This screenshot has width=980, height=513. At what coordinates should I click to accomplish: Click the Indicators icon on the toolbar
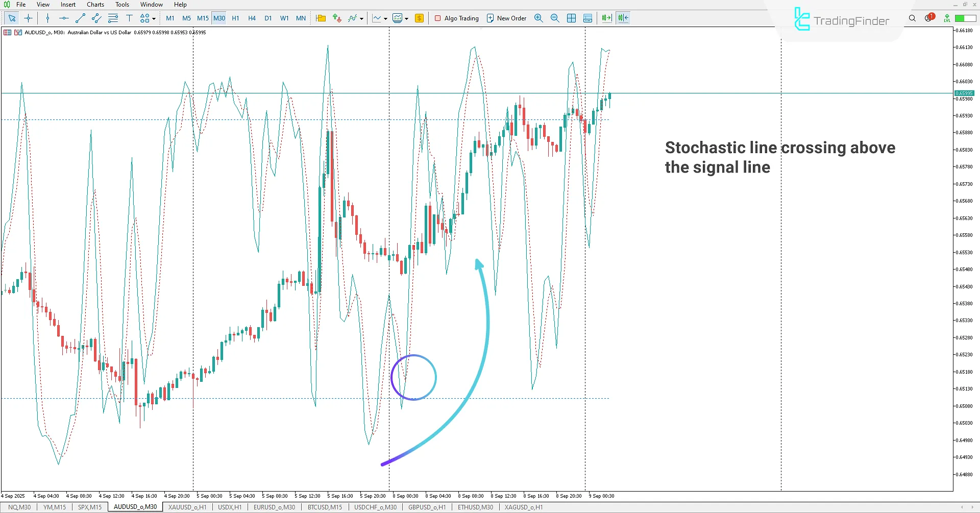coord(352,18)
